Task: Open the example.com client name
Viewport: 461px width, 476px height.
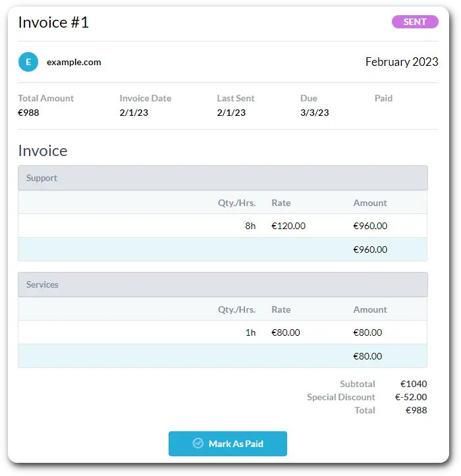Action: coord(74,63)
